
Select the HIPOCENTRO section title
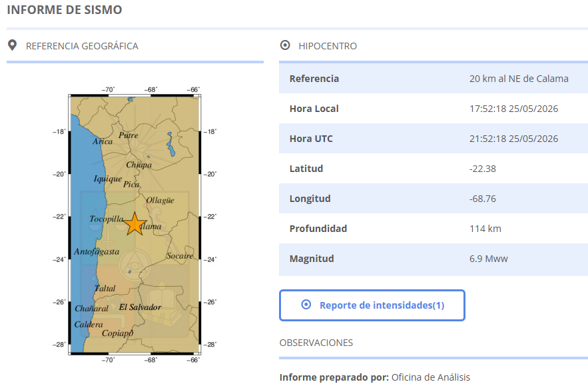click(328, 46)
